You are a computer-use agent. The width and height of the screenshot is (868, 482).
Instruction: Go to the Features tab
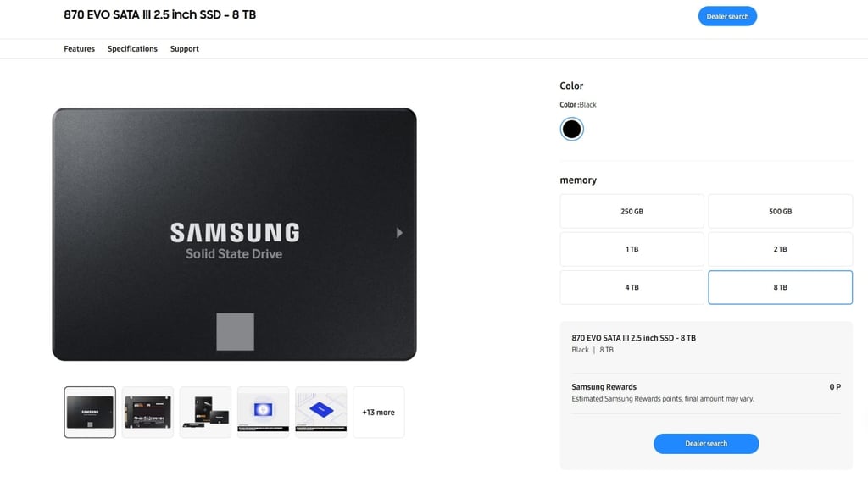79,48
